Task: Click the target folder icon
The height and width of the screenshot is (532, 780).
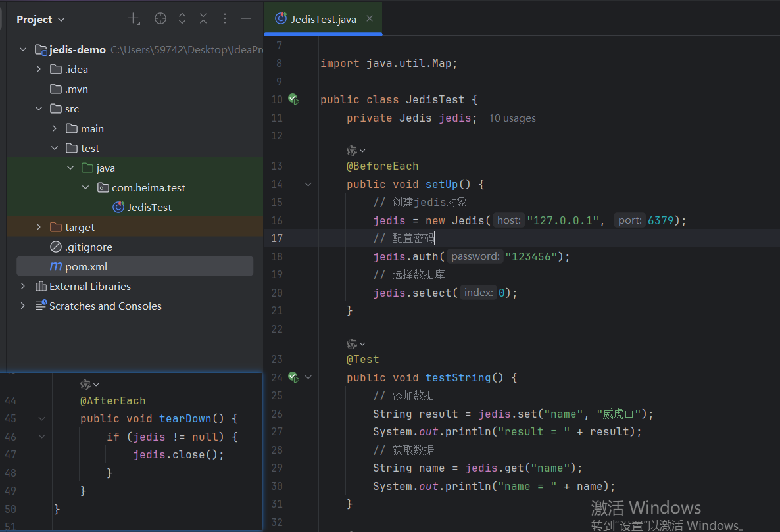Action: [x=56, y=228]
